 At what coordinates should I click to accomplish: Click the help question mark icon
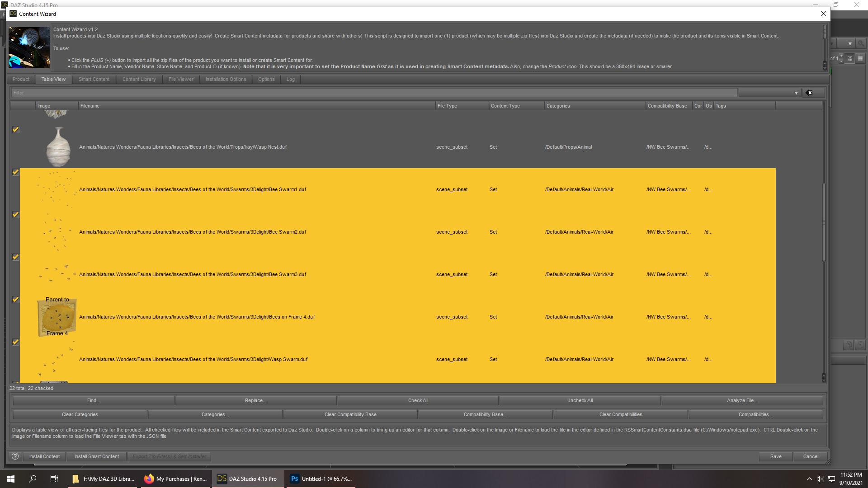pyautogui.click(x=15, y=456)
